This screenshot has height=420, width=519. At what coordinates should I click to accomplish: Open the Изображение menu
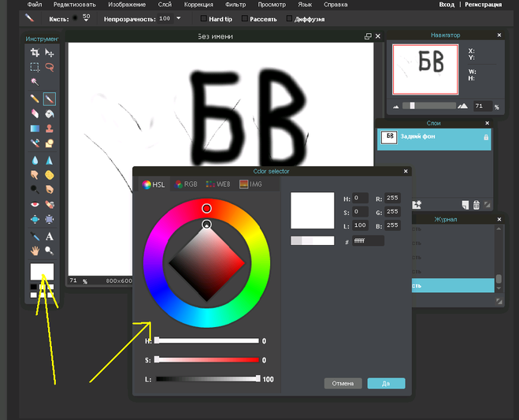click(127, 5)
